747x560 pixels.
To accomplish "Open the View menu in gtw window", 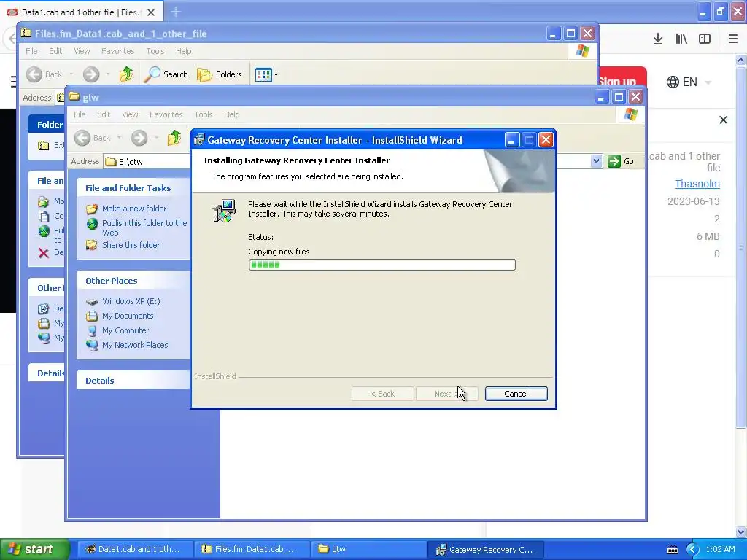I will (x=130, y=114).
